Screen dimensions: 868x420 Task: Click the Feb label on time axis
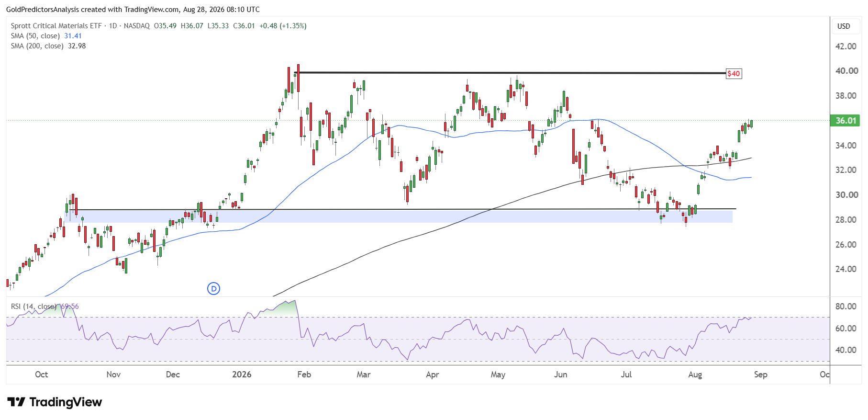click(x=304, y=375)
